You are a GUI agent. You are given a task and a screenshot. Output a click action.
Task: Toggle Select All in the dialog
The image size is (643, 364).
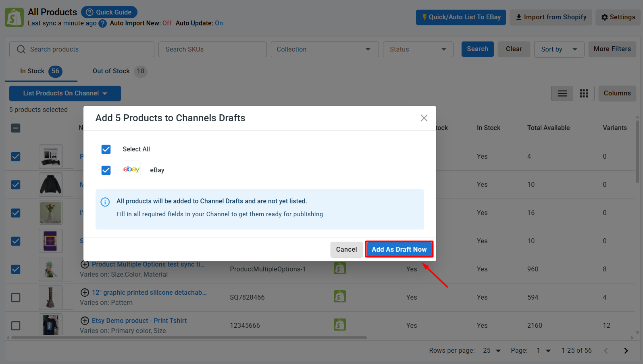point(106,149)
